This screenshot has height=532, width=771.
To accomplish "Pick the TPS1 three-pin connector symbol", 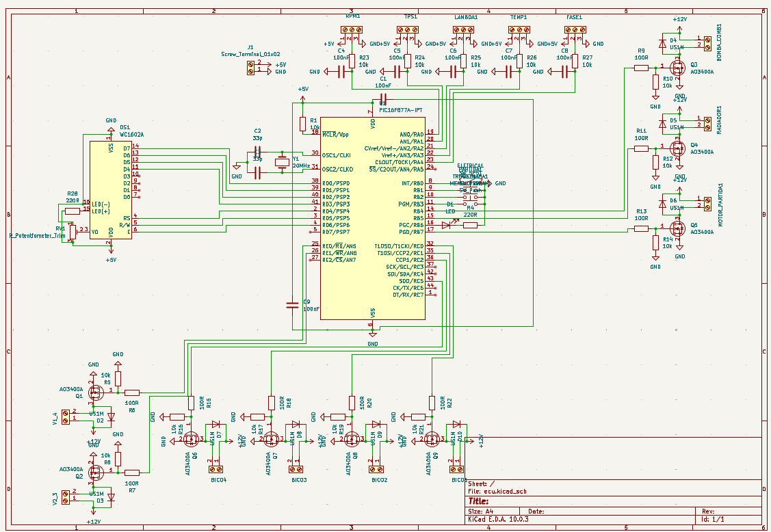I will tap(408, 29).
